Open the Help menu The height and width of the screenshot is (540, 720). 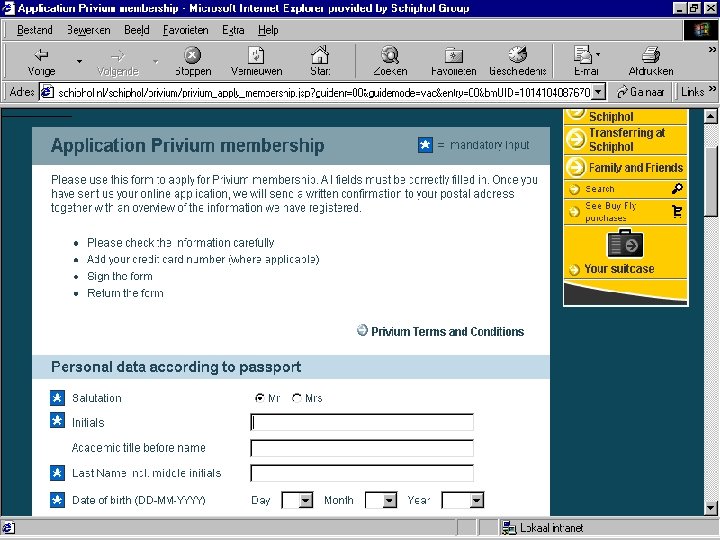click(x=268, y=30)
